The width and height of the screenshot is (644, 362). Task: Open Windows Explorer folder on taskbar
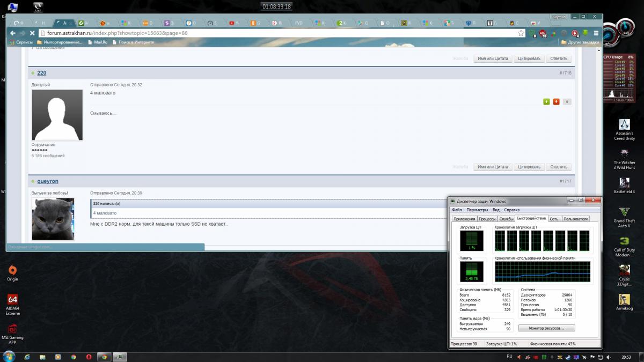click(x=42, y=357)
